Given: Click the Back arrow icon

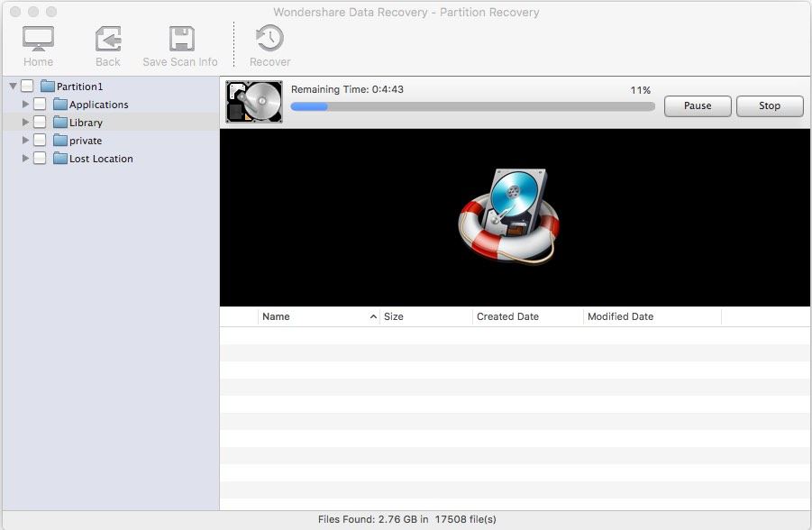Looking at the screenshot, I should (x=108, y=39).
